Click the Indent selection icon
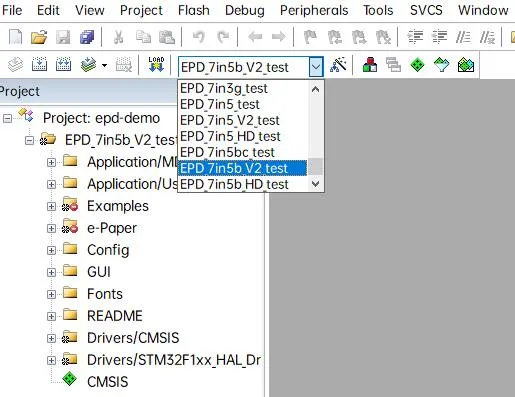Image resolution: width=515 pixels, height=397 pixels. [x=415, y=37]
